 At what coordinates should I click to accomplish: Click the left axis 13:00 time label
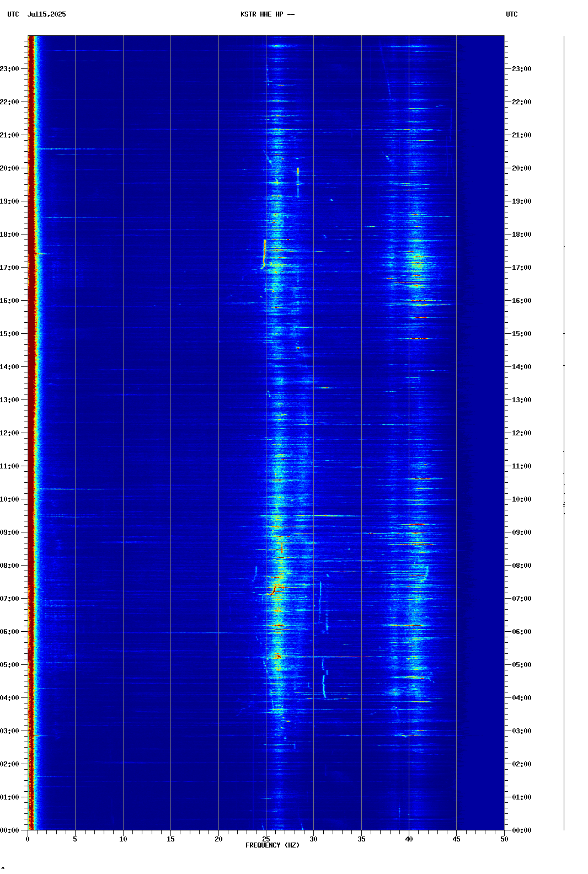(9, 400)
